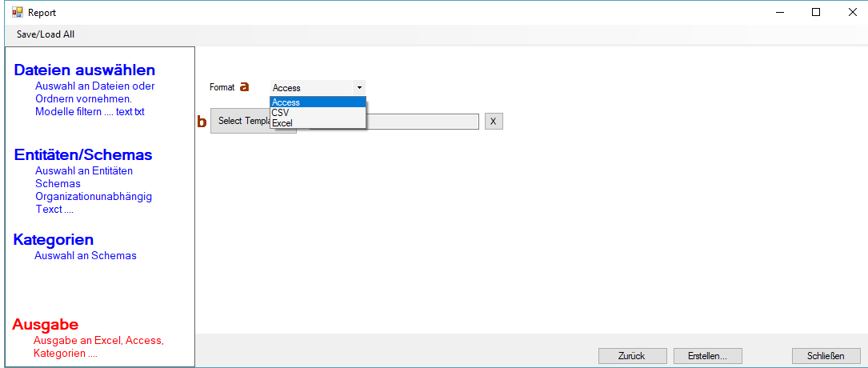Minimize the Report window

(x=779, y=12)
